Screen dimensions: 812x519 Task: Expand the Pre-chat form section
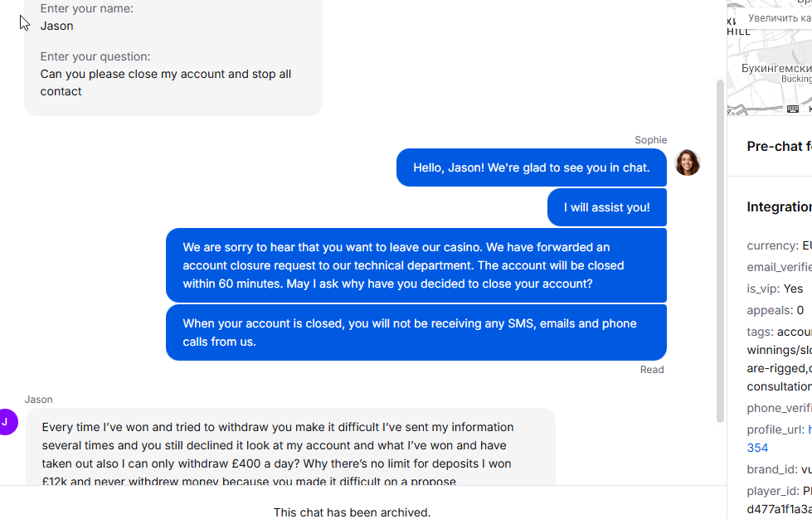click(779, 147)
